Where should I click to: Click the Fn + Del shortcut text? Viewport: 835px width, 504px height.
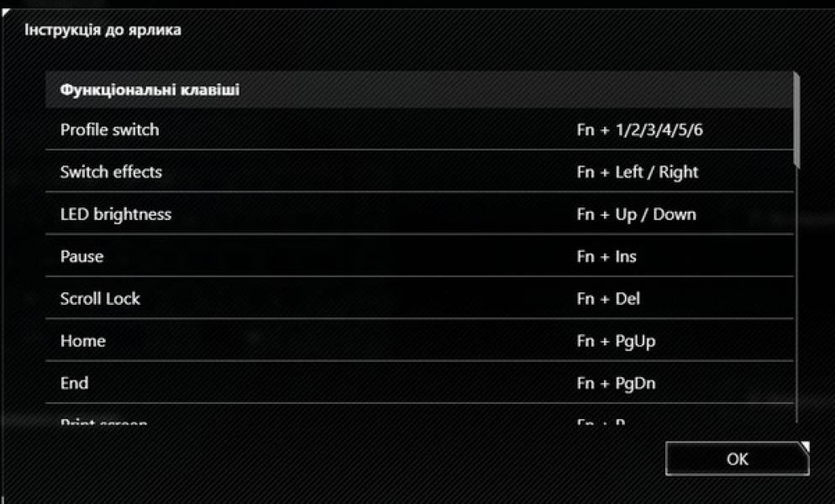[608, 298]
